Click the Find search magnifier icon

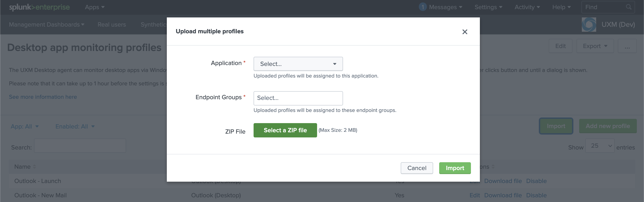tap(629, 7)
